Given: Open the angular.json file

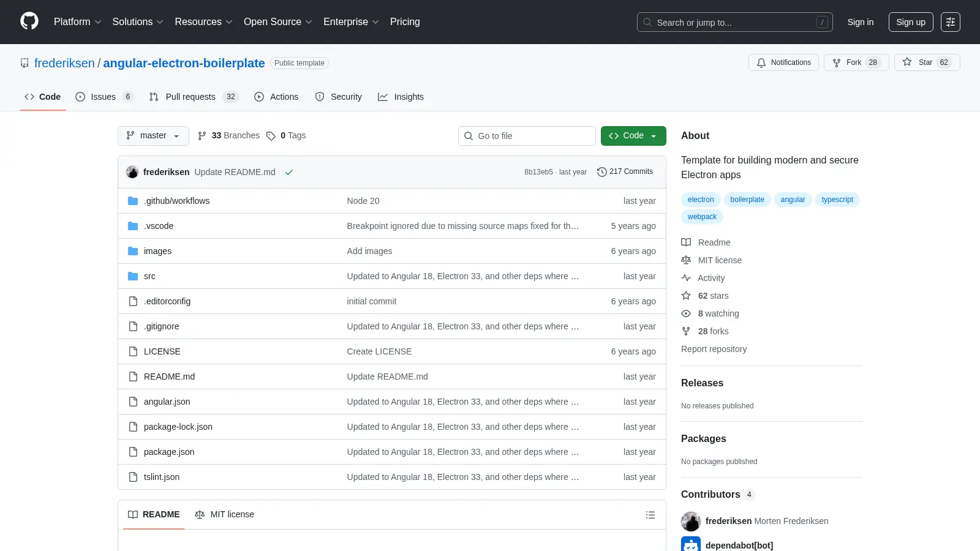Looking at the screenshot, I should (x=167, y=402).
